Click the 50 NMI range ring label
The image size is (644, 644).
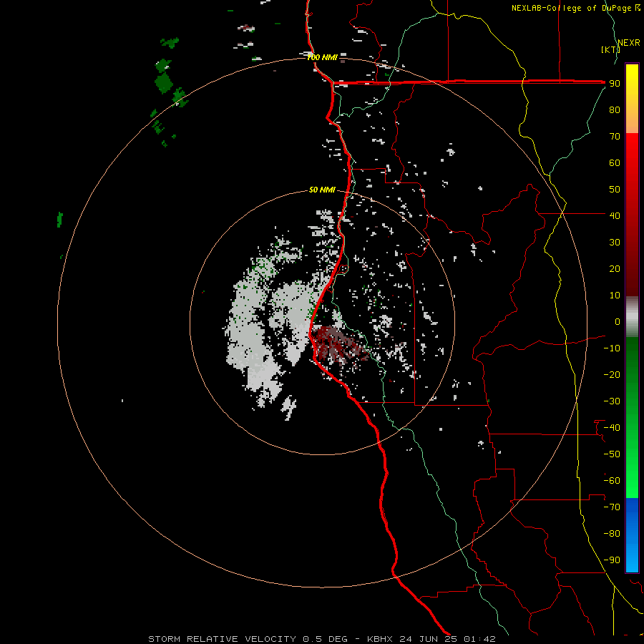coord(322,190)
